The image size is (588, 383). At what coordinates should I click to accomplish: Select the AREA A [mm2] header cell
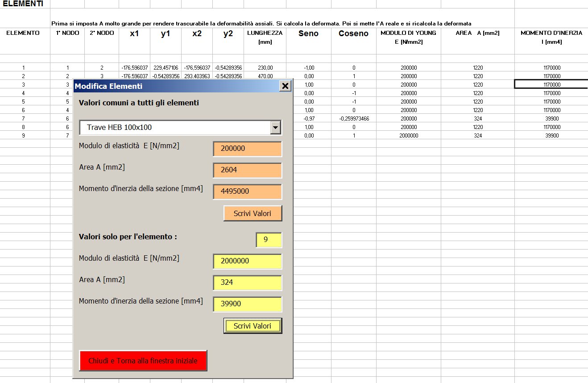click(x=478, y=42)
